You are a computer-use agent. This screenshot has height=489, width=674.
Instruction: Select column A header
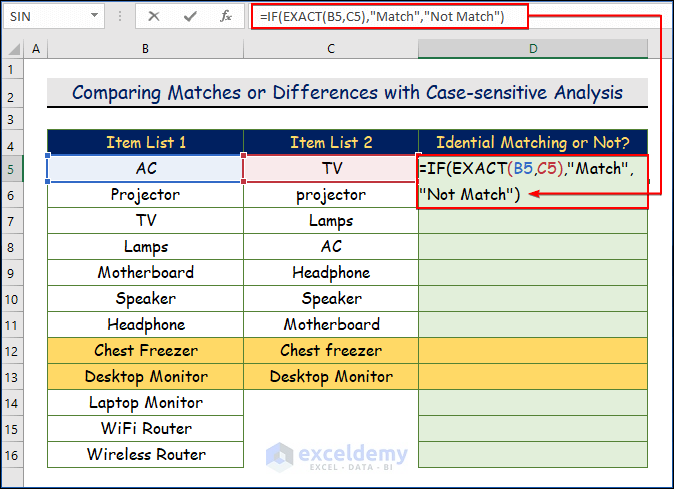pos(37,49)
